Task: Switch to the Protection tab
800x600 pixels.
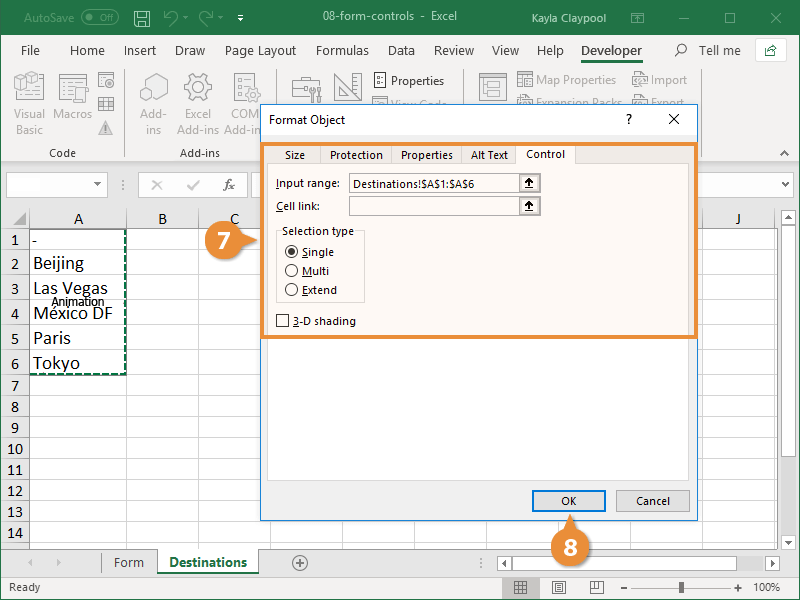Action: 356,154
